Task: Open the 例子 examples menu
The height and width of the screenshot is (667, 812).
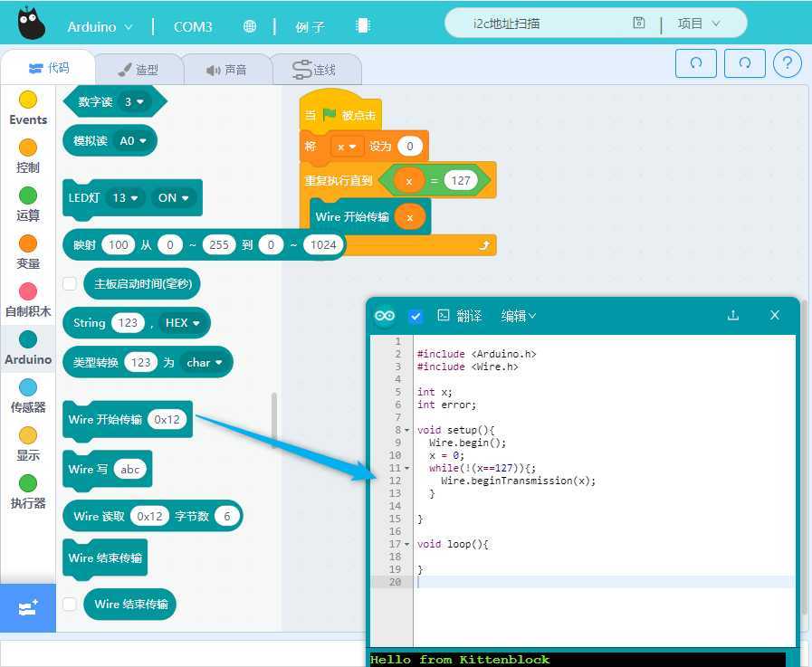Action: point(310,26)
